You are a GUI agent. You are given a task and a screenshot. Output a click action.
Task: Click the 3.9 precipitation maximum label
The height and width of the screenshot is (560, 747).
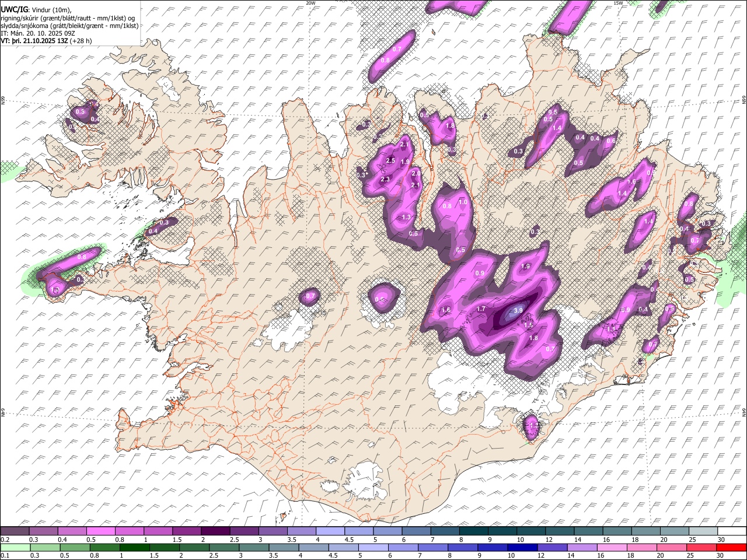click(518, 311)
